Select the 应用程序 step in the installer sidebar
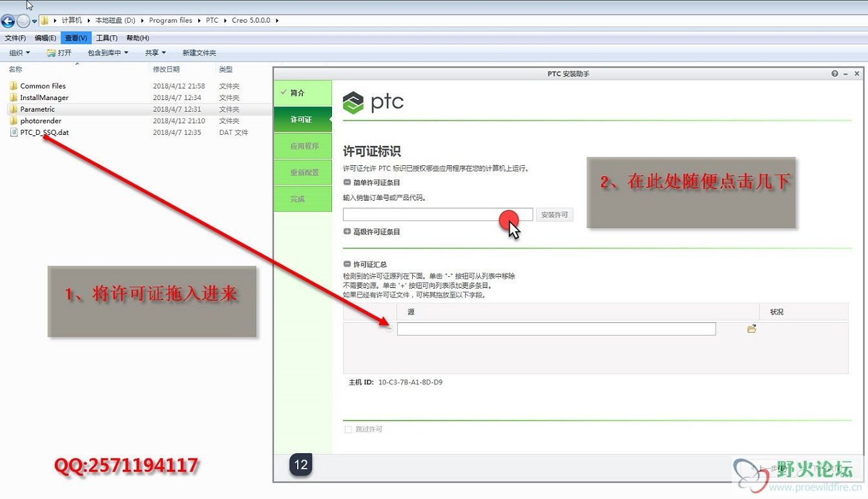This screenshot has width=868, height=499. pyautogui.click(x=302, y=146)
